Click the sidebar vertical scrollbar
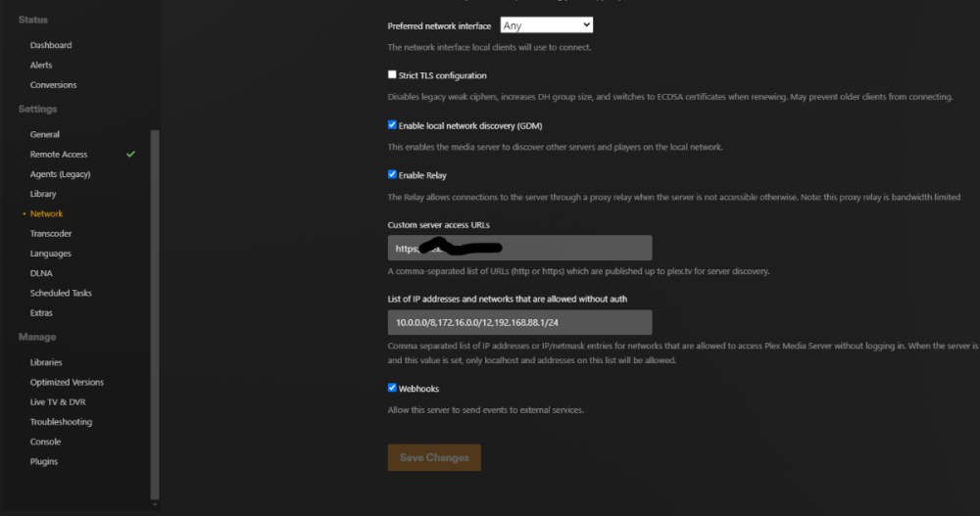Image resolution: width=980 pixels, height=516 pixels. pos(155,314)
